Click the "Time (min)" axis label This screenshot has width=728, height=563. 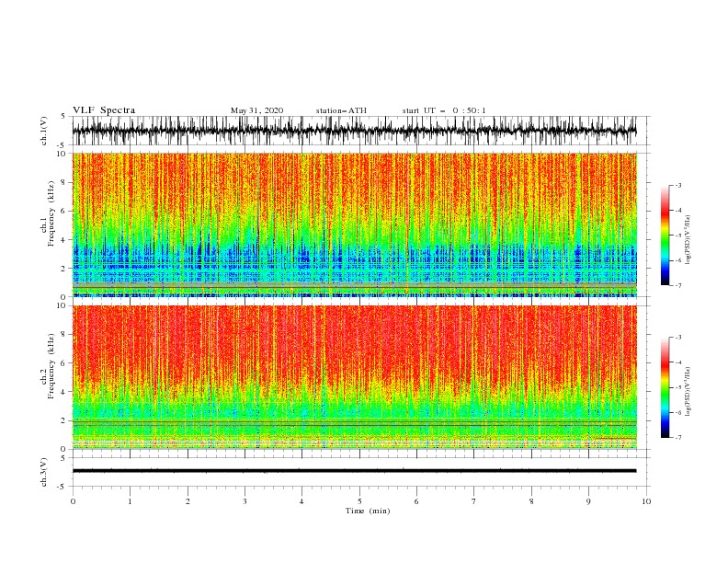pos(368,511)
